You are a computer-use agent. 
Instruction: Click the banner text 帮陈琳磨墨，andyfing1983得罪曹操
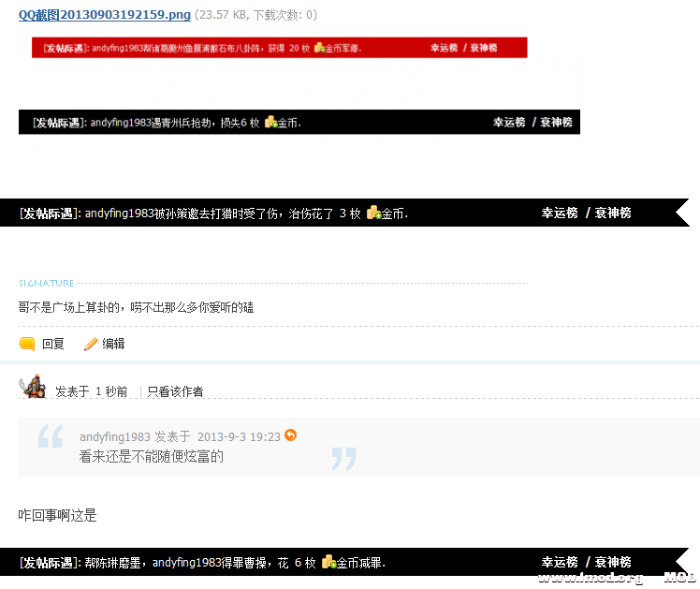pyautogui.click(x=176, y=562)
